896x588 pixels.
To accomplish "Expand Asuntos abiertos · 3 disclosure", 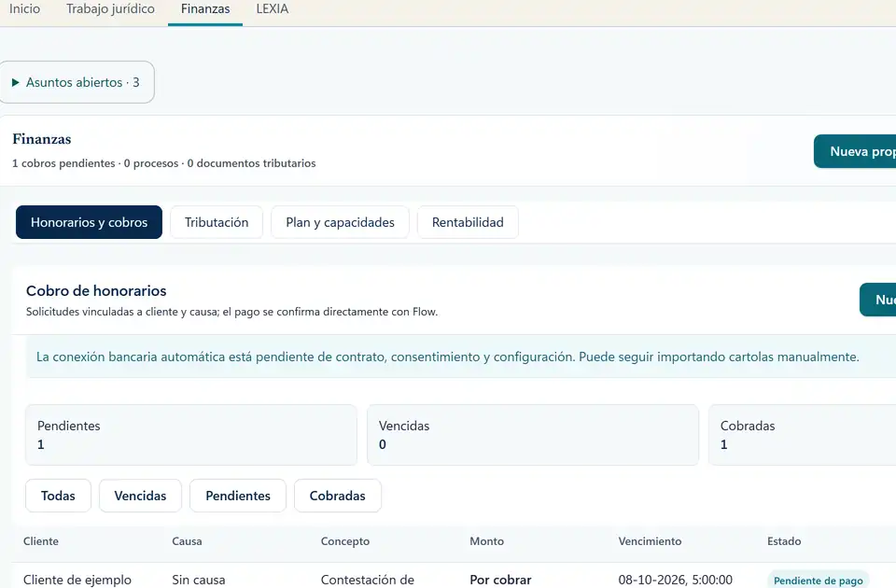I will click(77, 82).
